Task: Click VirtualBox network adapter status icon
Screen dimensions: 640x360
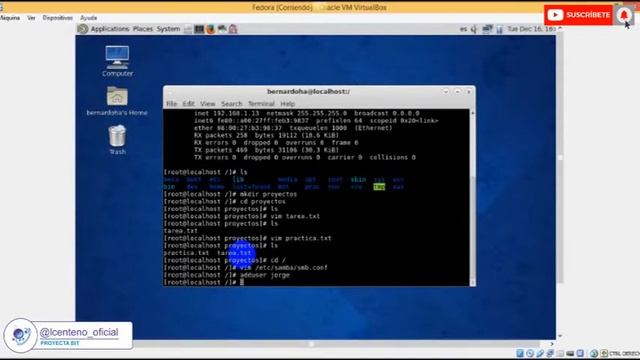Action: pyautogui.click(x=550, y=353)
